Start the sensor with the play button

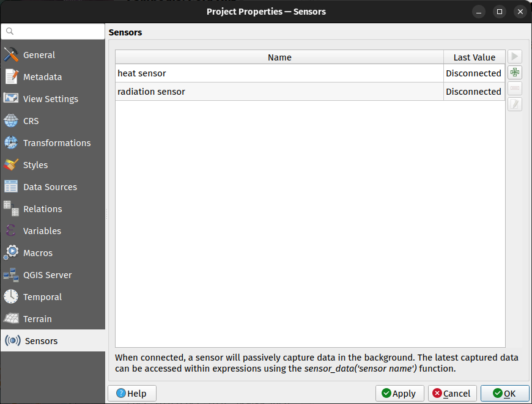coord(514,56)
